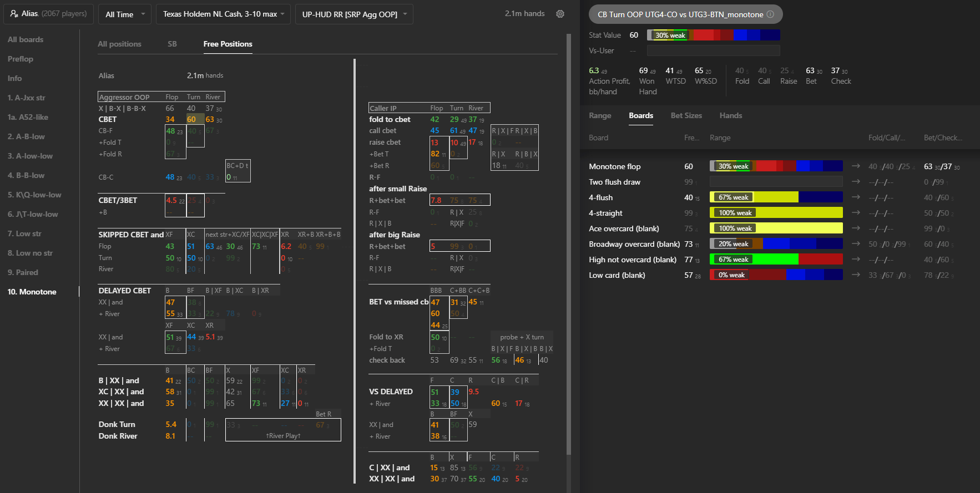This screenshot has height=493, width=980.
Task: Click the Alias players user icon
Action: 14,13
